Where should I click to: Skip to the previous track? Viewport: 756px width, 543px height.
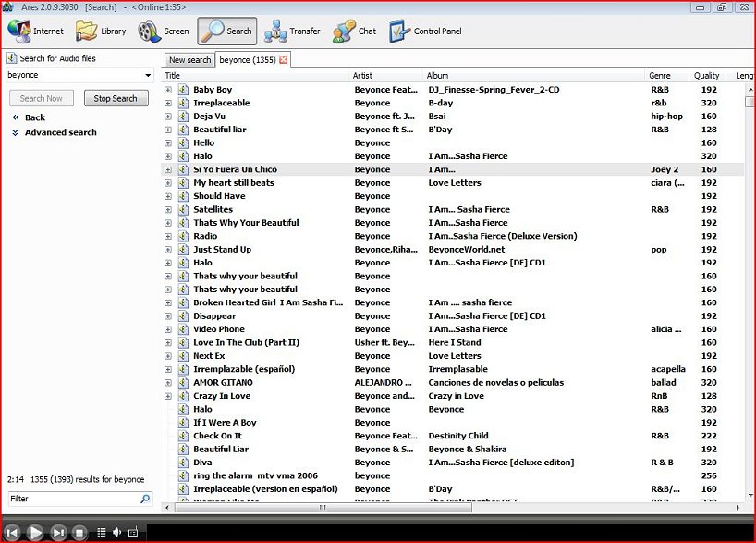[13, 532]
